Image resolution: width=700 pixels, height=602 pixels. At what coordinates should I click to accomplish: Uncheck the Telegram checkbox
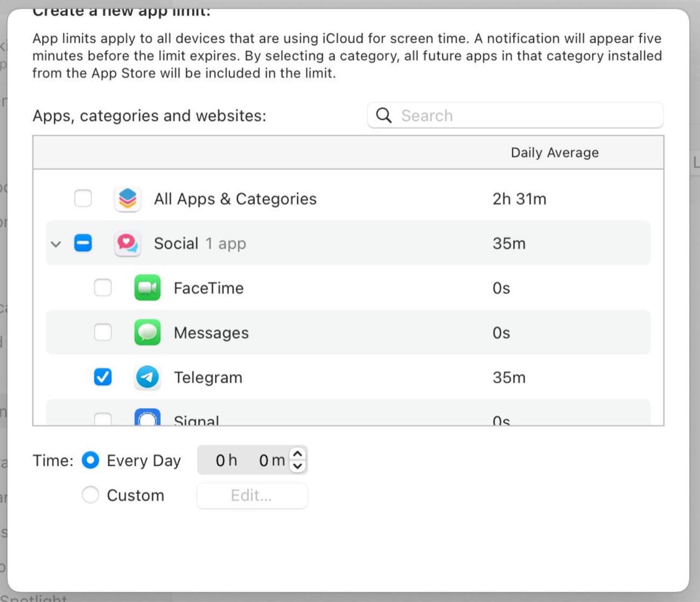103,377
